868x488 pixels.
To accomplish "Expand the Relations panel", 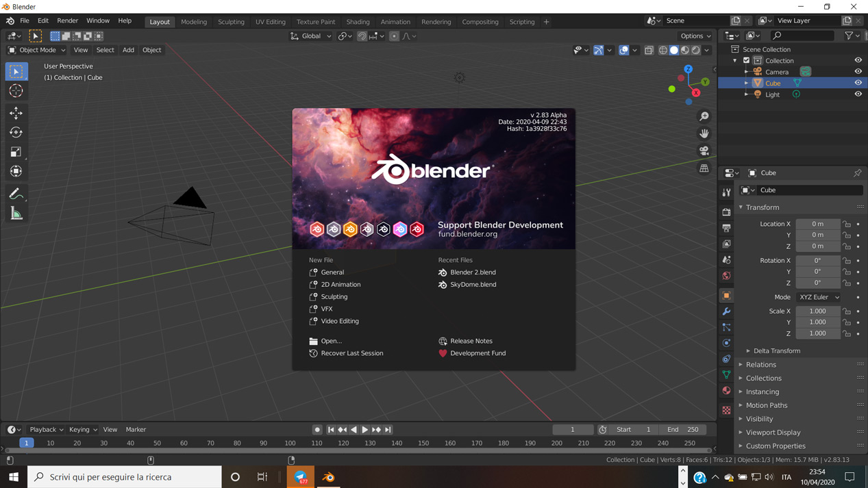I will pyautogui.click(x=760, y=365).
